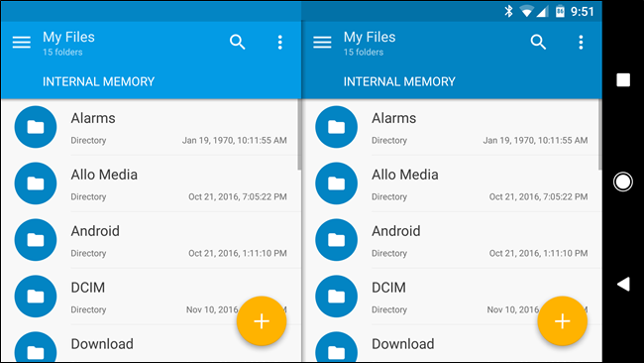Tap Wi-Fi status bar icon
This screenshot has width=644, height=363.
click(526, 11)
